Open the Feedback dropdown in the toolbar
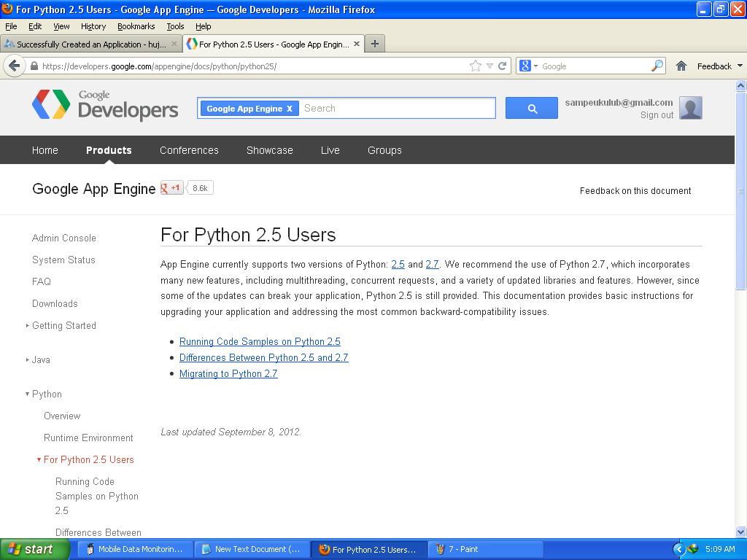The width and height of the screenshot is (747, 560). click(x=719, y=66)
